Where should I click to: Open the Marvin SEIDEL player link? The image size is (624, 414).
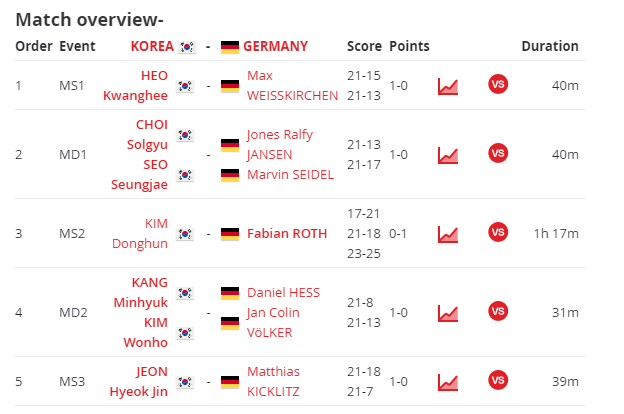coord(291,175)
